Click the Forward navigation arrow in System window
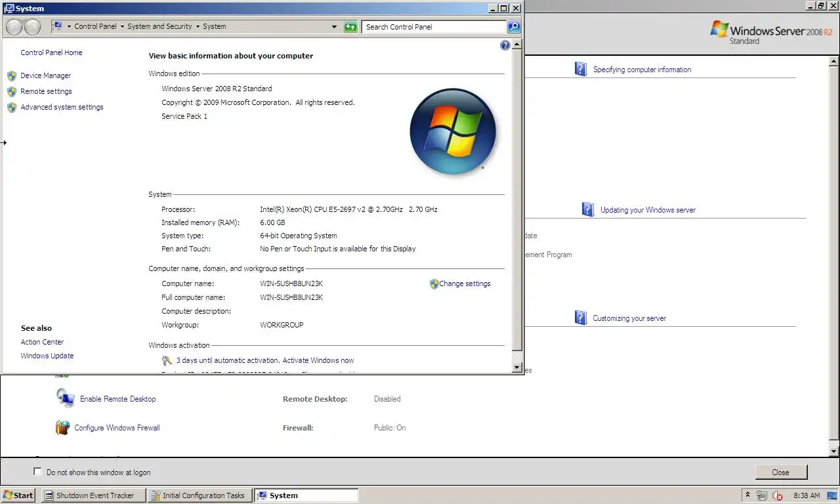Viewport: 840px width, 504px height. pyautogui.click(x=33, y=27)
